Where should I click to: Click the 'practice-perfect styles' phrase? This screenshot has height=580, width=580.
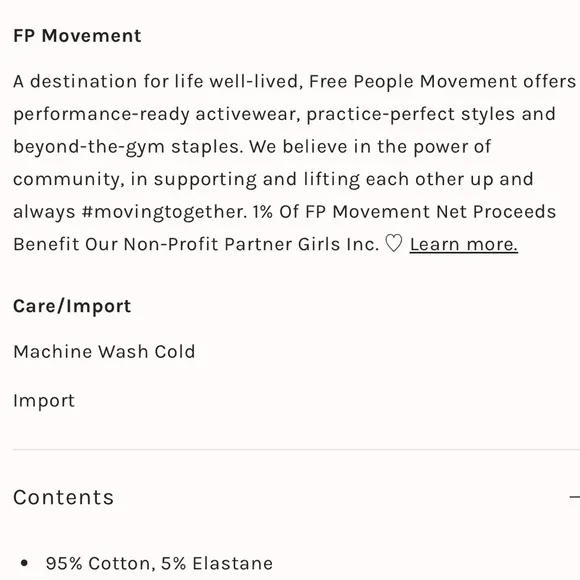pyautogui.click(x=411, y=114)
